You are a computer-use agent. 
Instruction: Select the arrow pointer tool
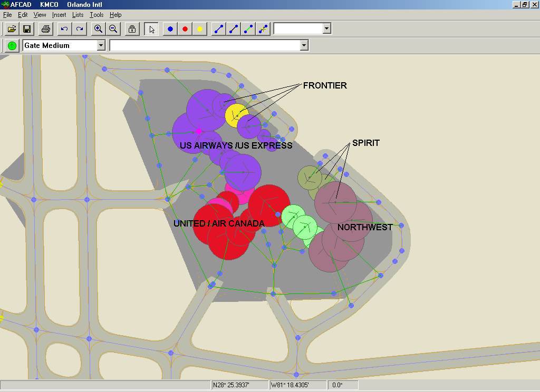151,29
